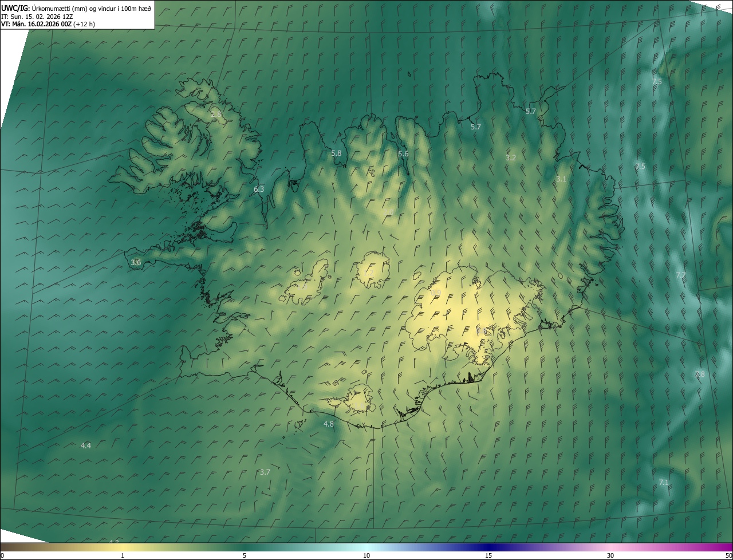Viewport: 733px width, 560px height.
Task: Click the 1 tick on the color scale
Action: [x=123, y=556]
